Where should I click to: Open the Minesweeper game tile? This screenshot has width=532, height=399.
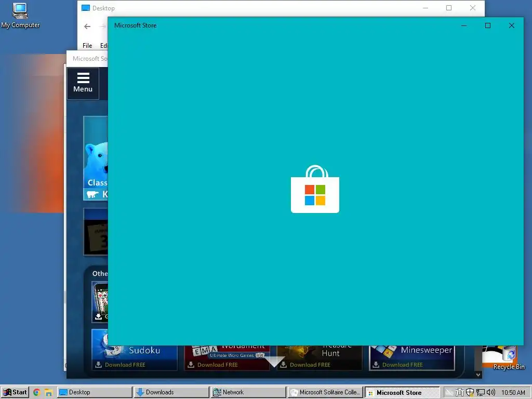click(x=412, y=357)
